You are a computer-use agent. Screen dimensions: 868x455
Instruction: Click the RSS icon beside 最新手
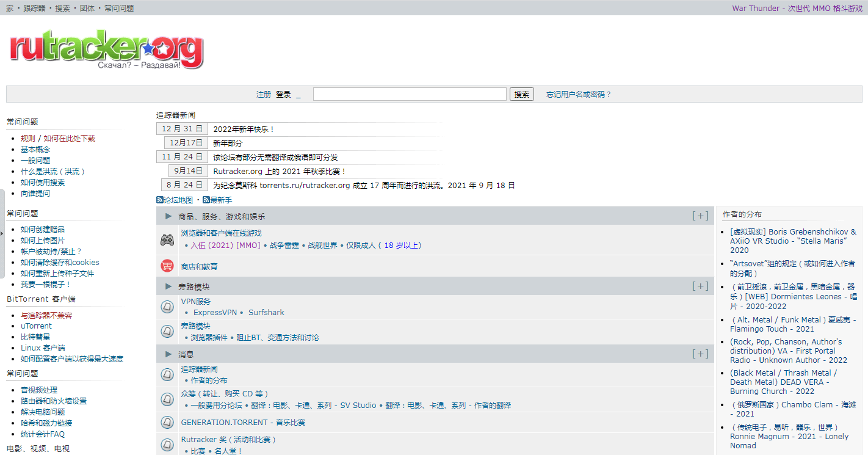tap(206, 200)
